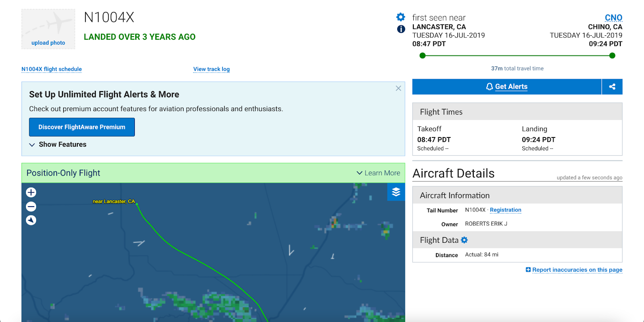Click the Get Alerts button
644x322 pixels.
[507, 87]
